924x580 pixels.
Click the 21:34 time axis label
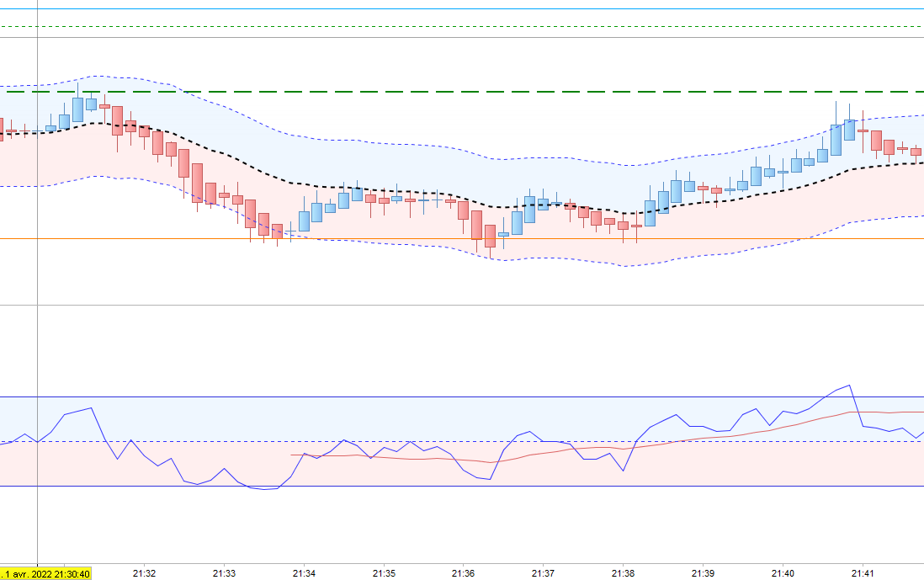tap(304, 573)
